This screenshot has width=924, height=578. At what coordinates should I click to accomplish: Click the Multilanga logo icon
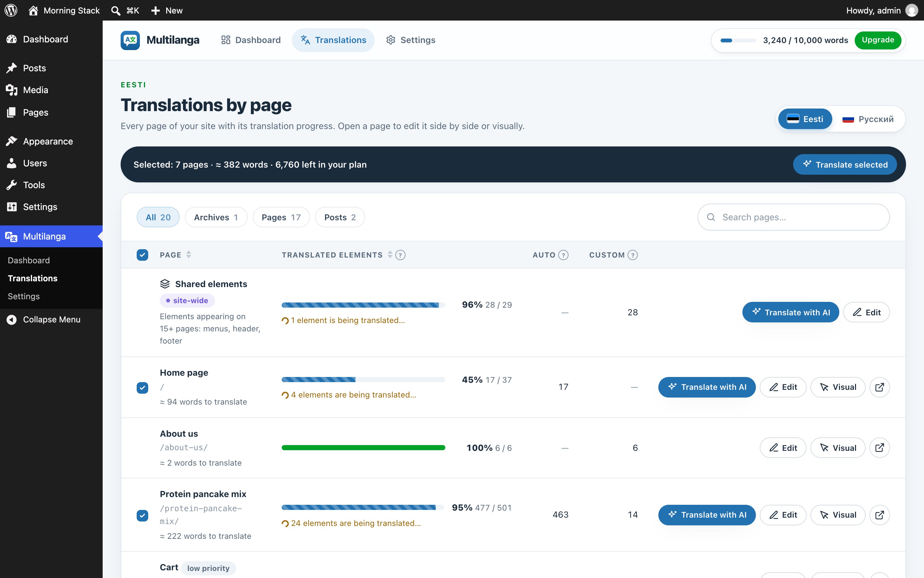coord(130,40)
